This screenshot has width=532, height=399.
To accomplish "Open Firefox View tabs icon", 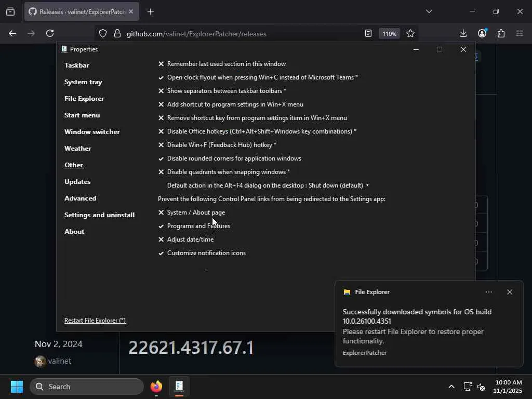I will [x=10, y=12].
